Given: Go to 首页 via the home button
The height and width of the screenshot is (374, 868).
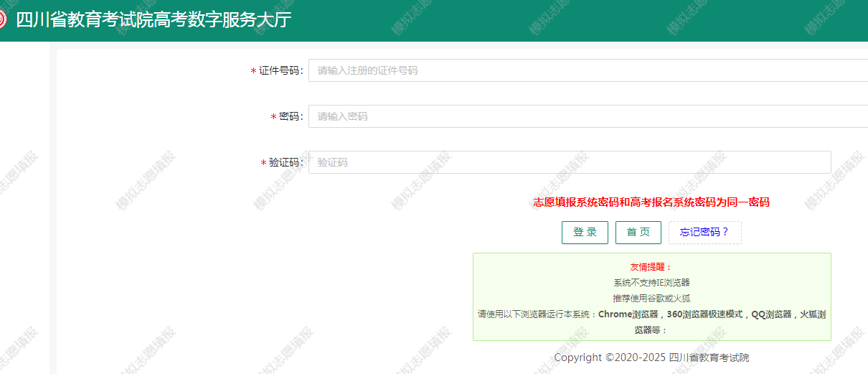Looking at the screenshot, I should [x=638, y=233].
